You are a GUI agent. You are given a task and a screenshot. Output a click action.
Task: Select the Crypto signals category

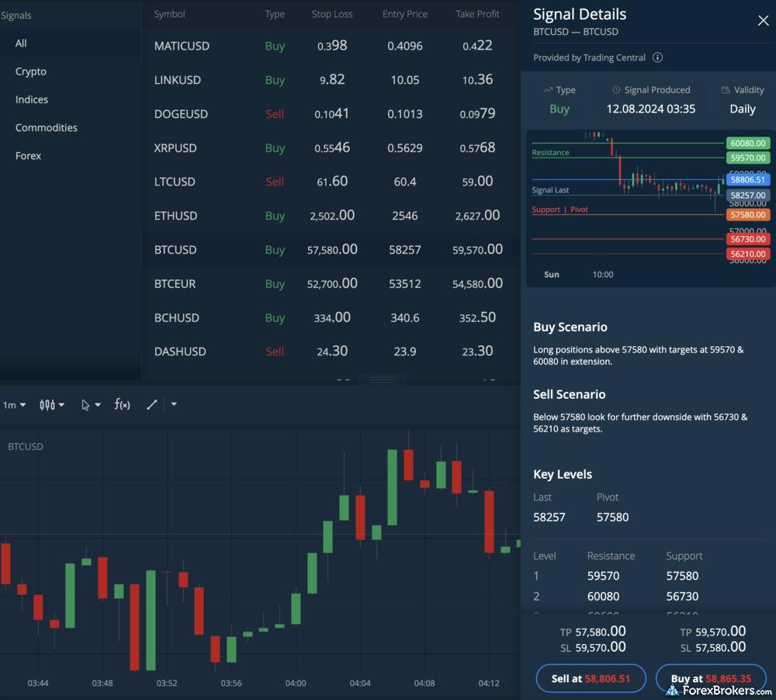(31, 71)
